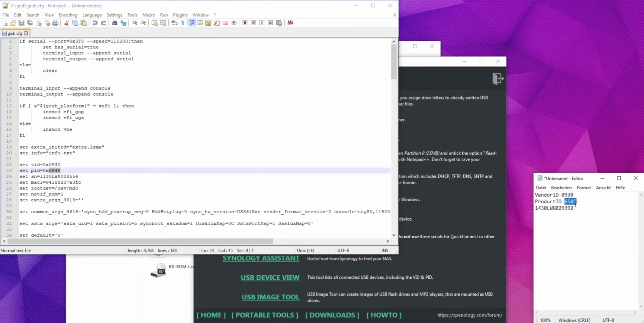The image size is (644, 323).
Task: Toggle Word Wrap in toolbar
Action: coord(174,23)
